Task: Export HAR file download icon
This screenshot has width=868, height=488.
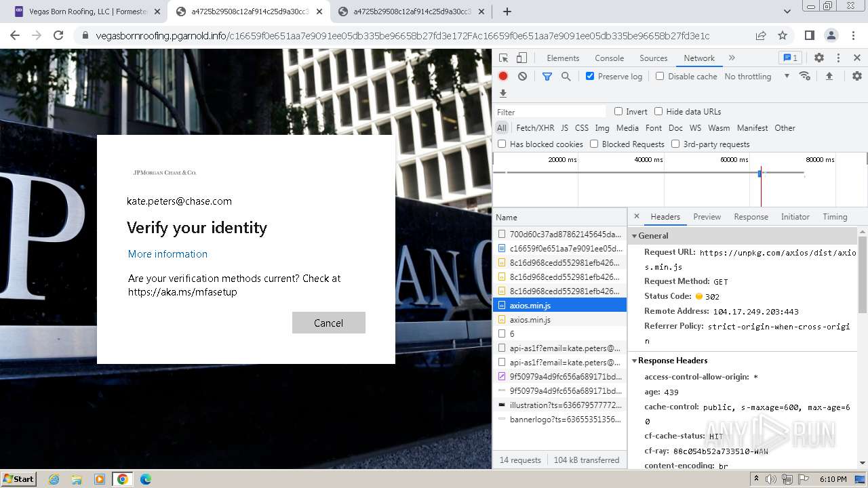Action: [502, 94]
